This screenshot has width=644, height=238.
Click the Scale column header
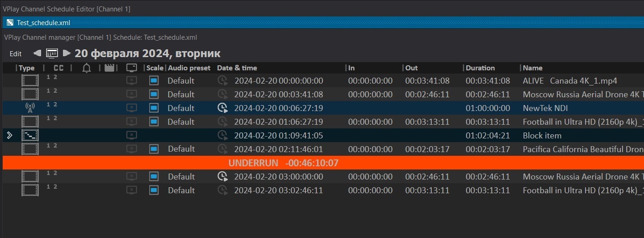tap(155, 68)
